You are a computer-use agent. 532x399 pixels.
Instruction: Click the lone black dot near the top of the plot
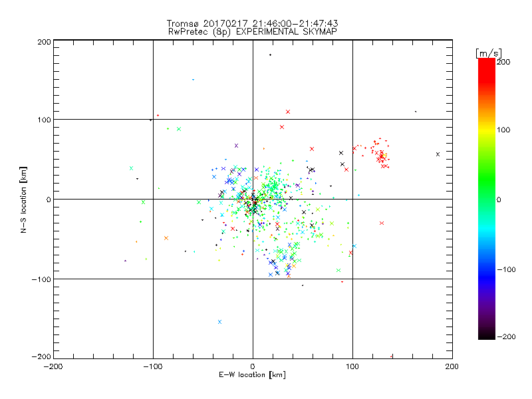click(270, 55)
